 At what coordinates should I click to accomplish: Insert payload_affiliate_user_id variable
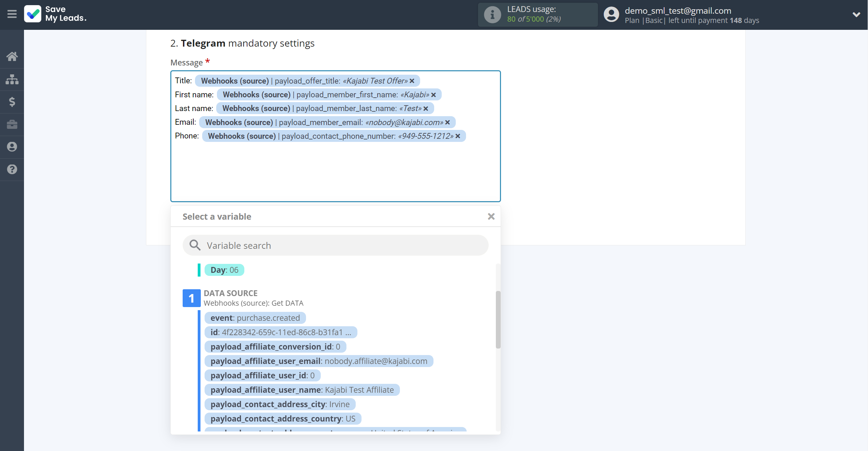pyautogui.click(x=262, y=376)
